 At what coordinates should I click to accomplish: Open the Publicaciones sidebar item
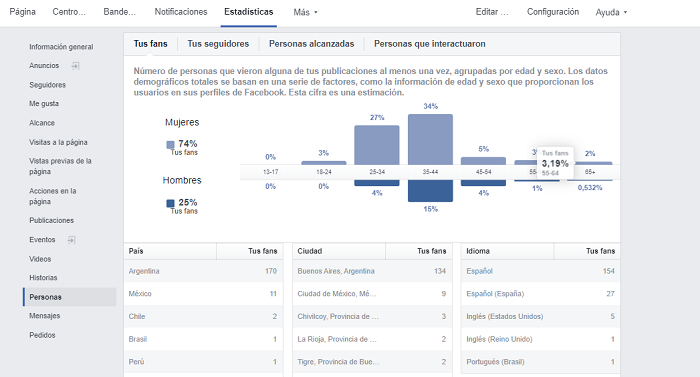(51, 221)
